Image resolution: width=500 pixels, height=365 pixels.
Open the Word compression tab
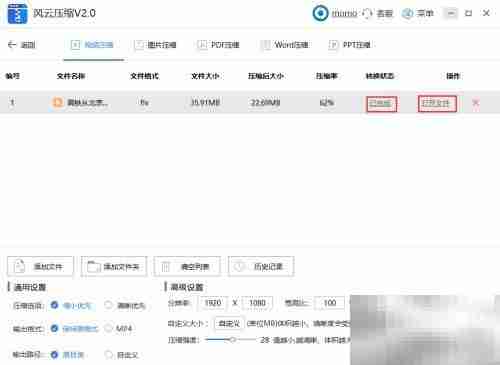284,45
